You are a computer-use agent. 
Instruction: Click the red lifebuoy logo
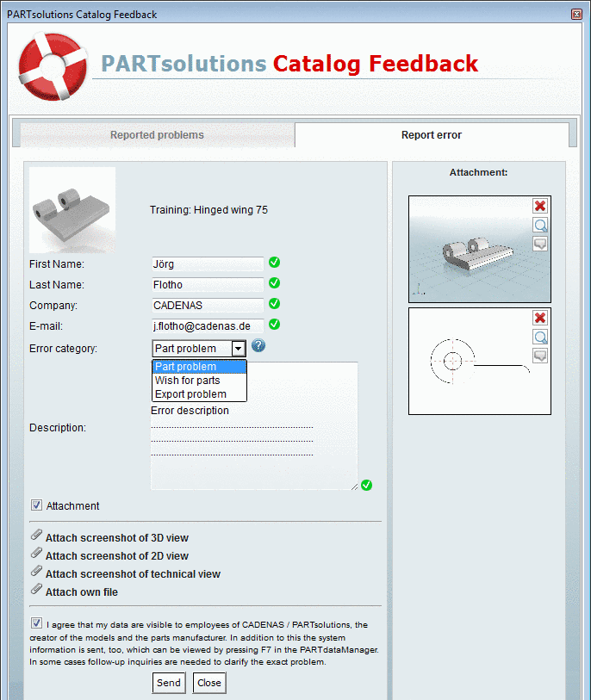pyautogui.click(x=53, y=66)
